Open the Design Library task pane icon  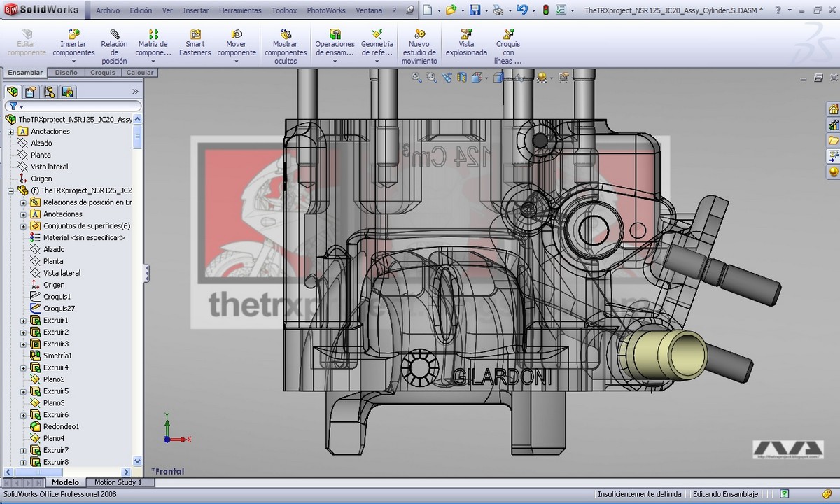pos(833,125)
